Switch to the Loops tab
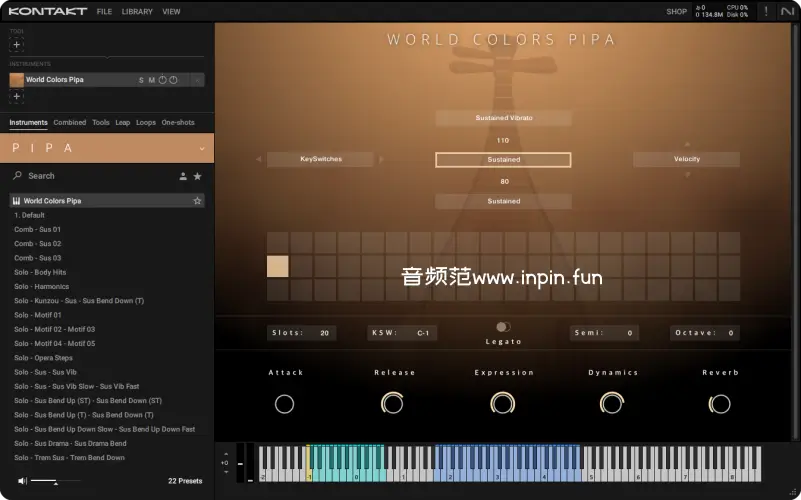The width and height of the screenshot is (801, 500). (146, 123)
